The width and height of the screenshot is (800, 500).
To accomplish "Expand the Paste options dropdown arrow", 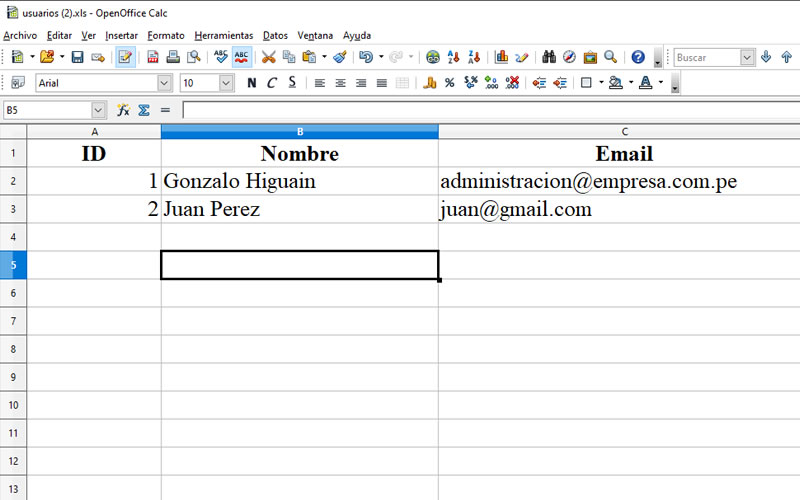I will point(324,57).
